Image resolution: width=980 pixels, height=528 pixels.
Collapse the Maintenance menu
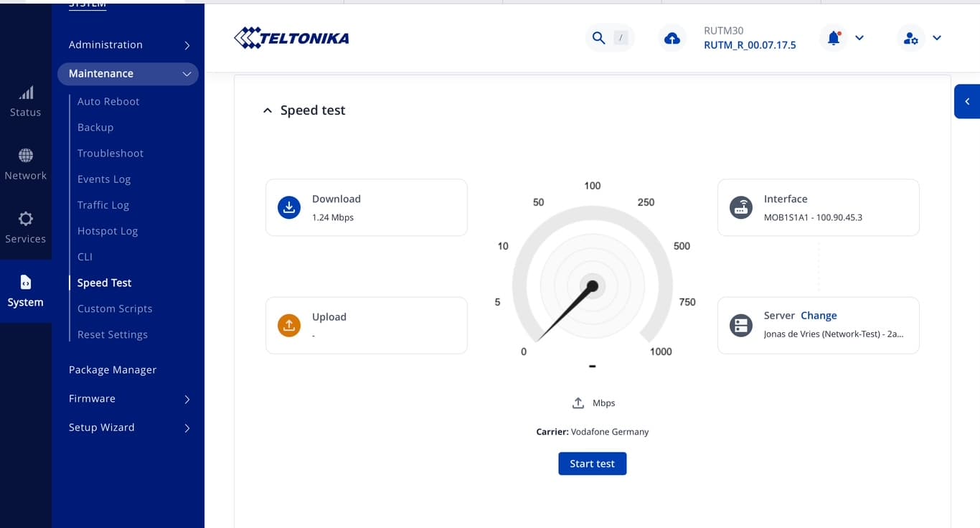(187, 74)
